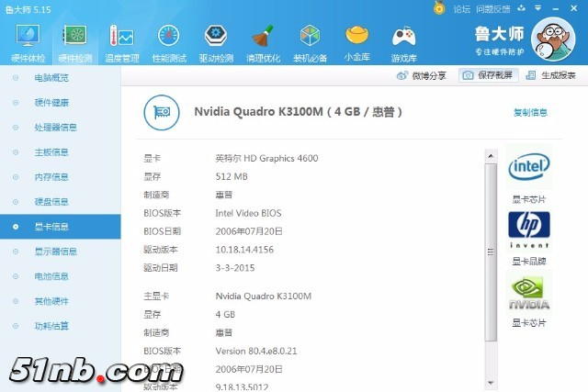The width and height of the screenshot is (588, 392).
Task: Click the 英特尔 HD Graphics 4600 value
Action: (266, 158)
